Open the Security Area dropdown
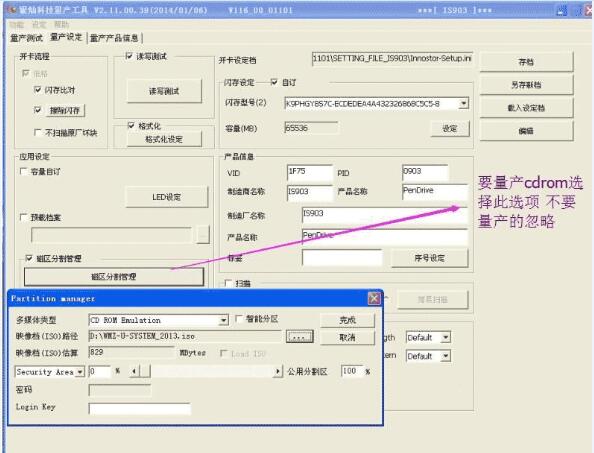Screen dimensions: 594x453 pos(80,372)
